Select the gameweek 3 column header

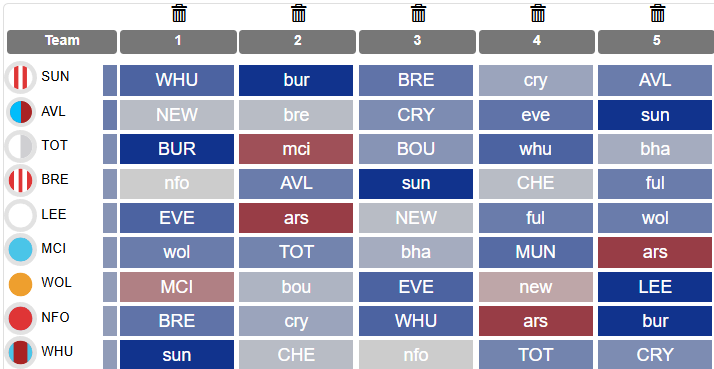coord(417,41)
